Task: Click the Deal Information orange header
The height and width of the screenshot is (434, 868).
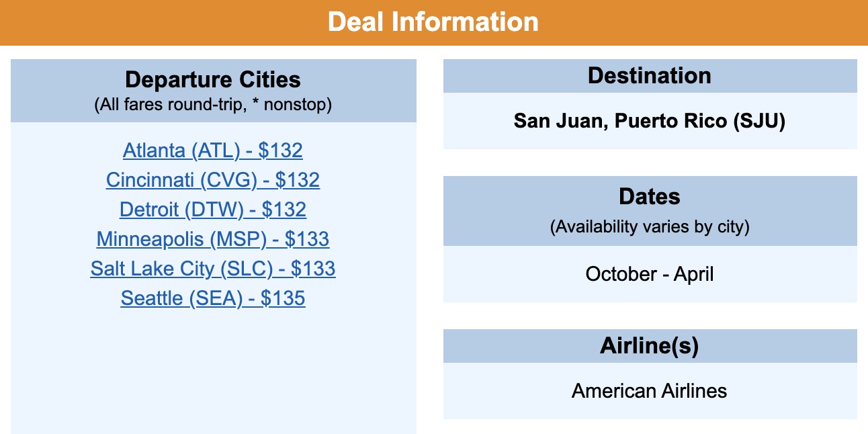Action: (434, 22)
